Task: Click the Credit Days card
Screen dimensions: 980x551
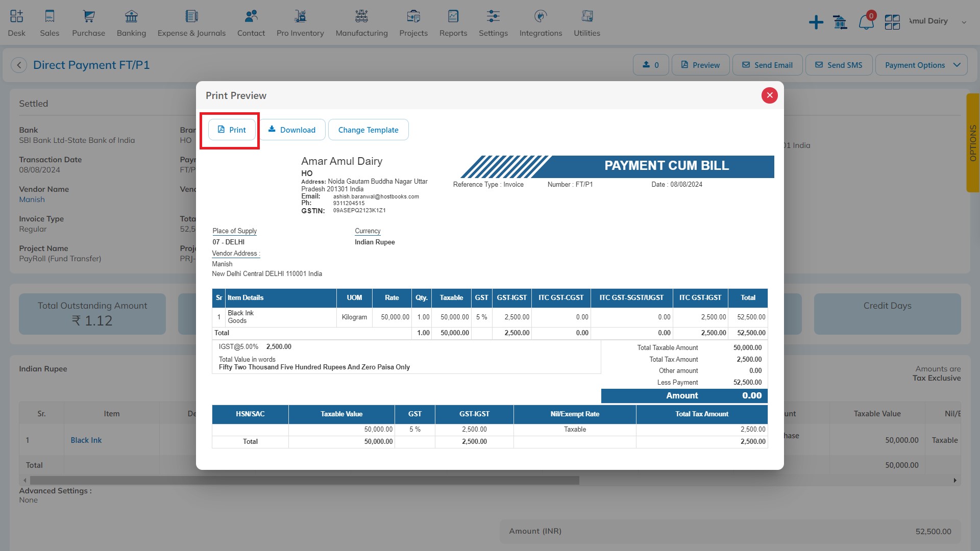Action: (x=887, y=314)
